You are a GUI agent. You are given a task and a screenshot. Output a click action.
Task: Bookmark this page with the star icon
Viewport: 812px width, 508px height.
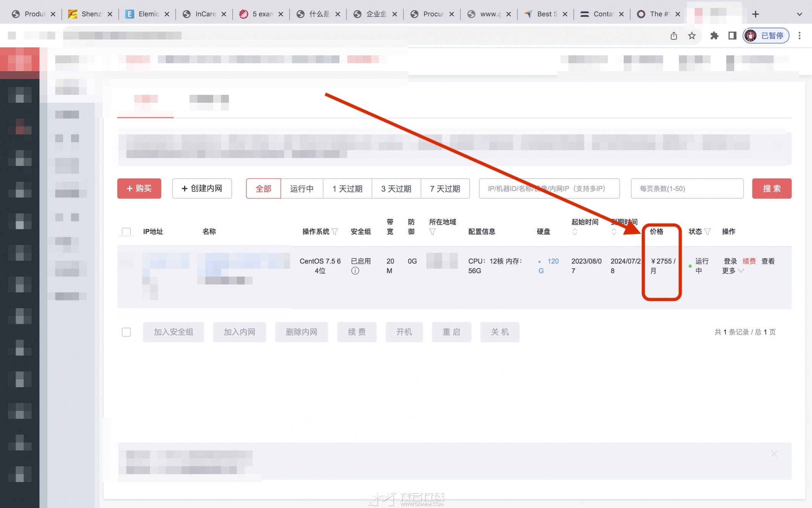click(x=692, y=36)
